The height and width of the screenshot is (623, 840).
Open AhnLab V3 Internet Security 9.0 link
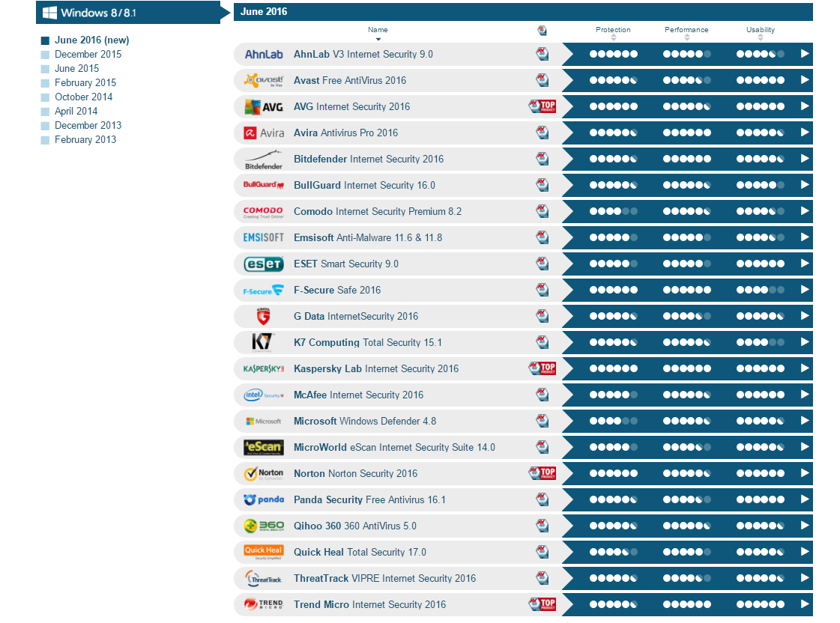click(x=363, y=54)
